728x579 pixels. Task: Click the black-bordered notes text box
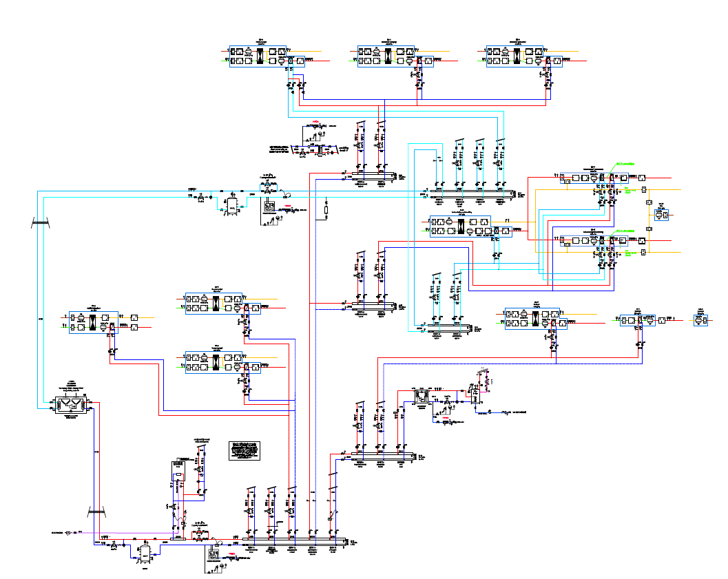point(245,451)
